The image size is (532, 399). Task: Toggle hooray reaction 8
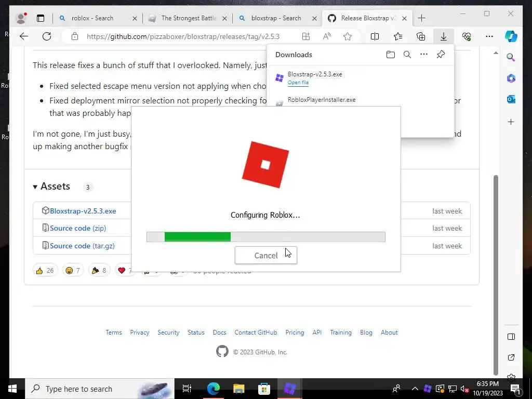point(99,270)
